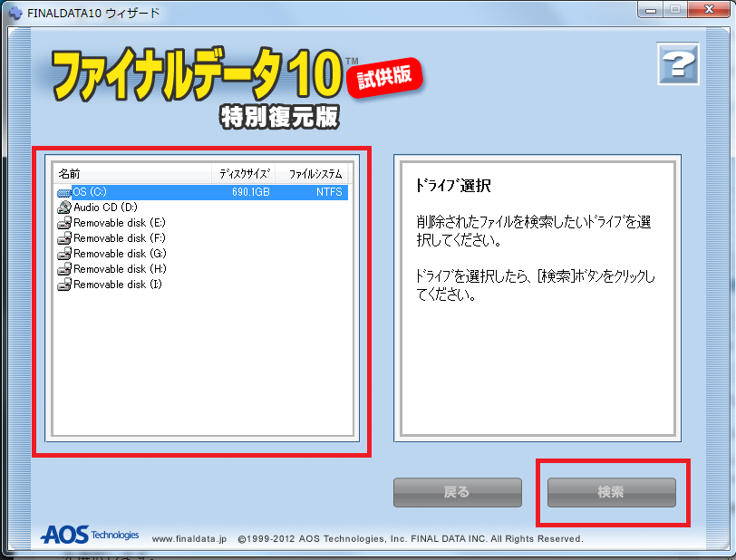Open help with the question mark icon

pyautogui.click(x=678, y=63)
